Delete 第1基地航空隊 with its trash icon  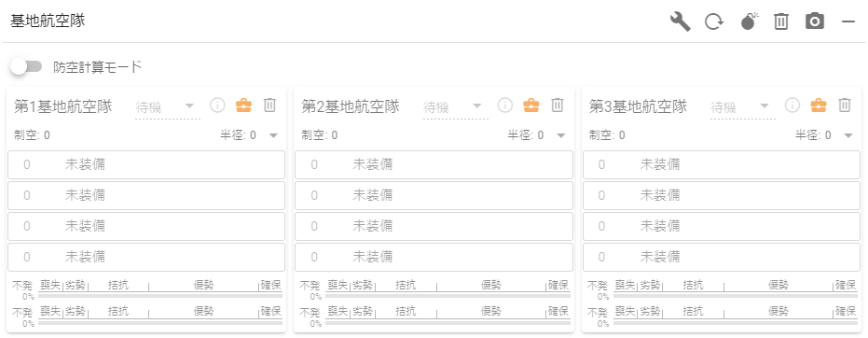269,105
